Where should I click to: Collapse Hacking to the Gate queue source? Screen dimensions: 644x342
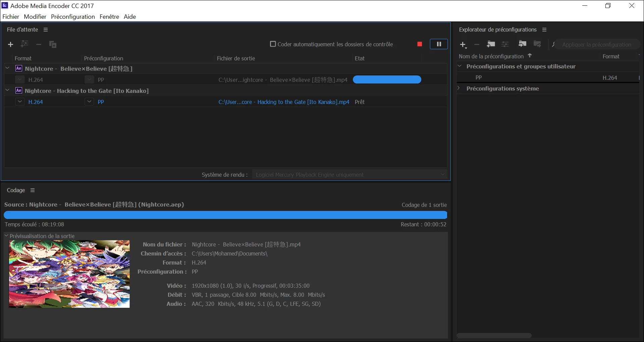(x=7, y=90)
